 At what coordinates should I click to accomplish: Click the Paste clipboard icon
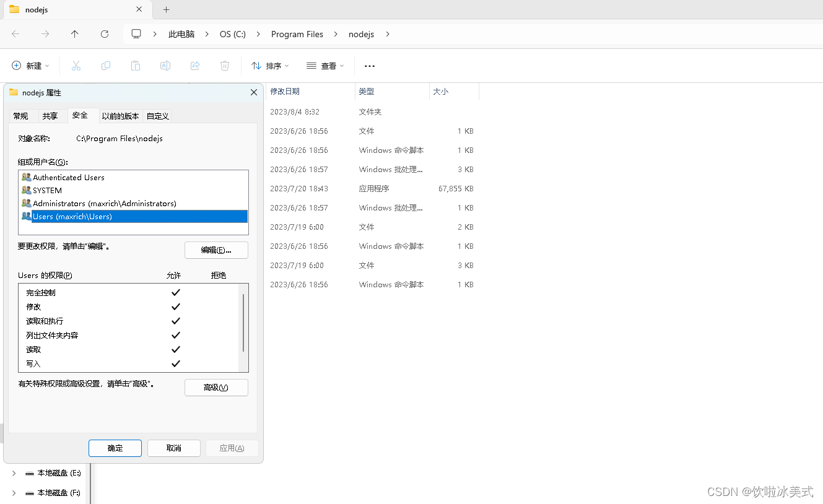click(x=136, y=66)
